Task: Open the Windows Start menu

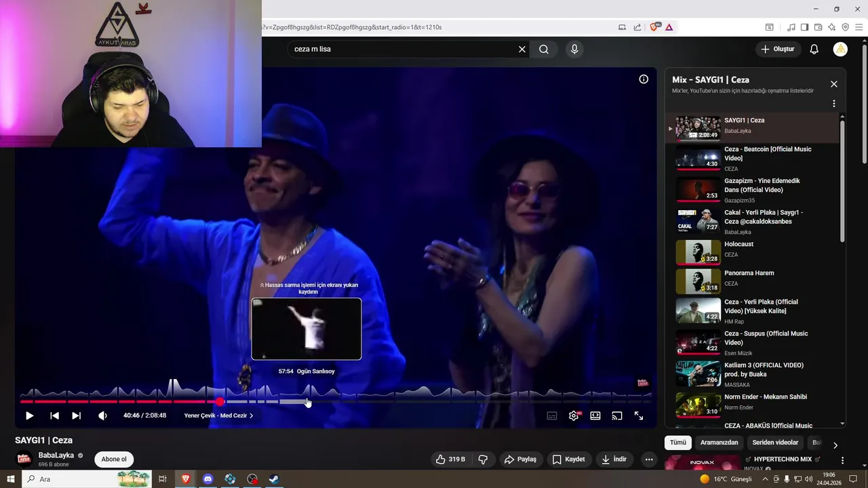Action: [11, 479]
